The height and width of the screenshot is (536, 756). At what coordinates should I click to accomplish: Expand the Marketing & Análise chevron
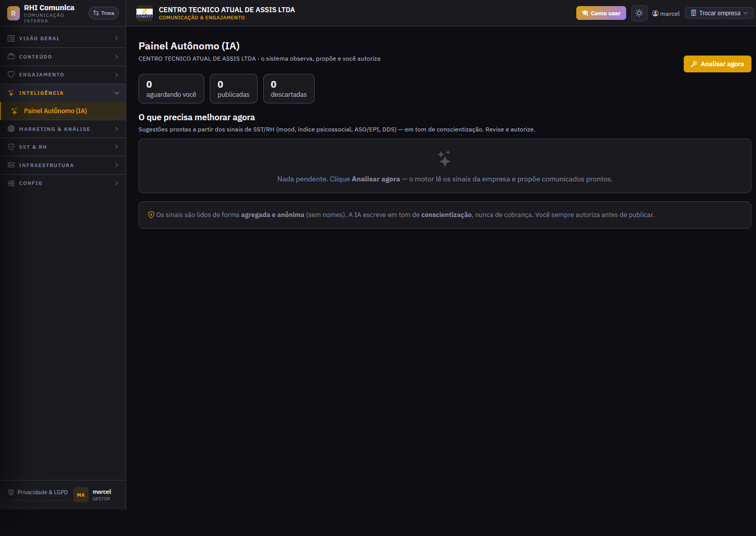[x=117, y=129]
